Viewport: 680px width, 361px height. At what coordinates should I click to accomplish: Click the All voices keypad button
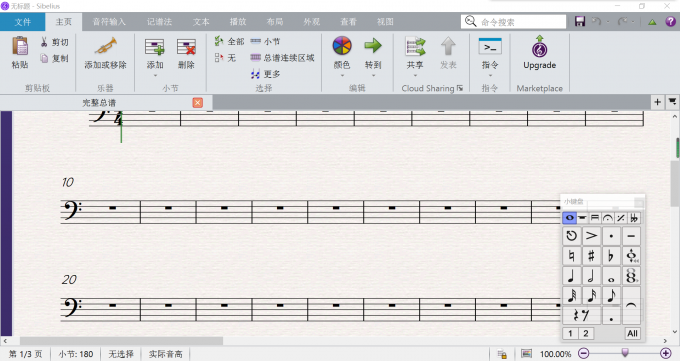coord(632,333)
